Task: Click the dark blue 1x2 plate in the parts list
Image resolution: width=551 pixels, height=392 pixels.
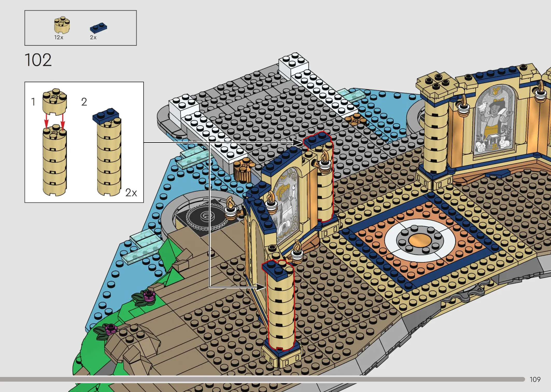Action: pyautogui.click(x=98, y=28)
